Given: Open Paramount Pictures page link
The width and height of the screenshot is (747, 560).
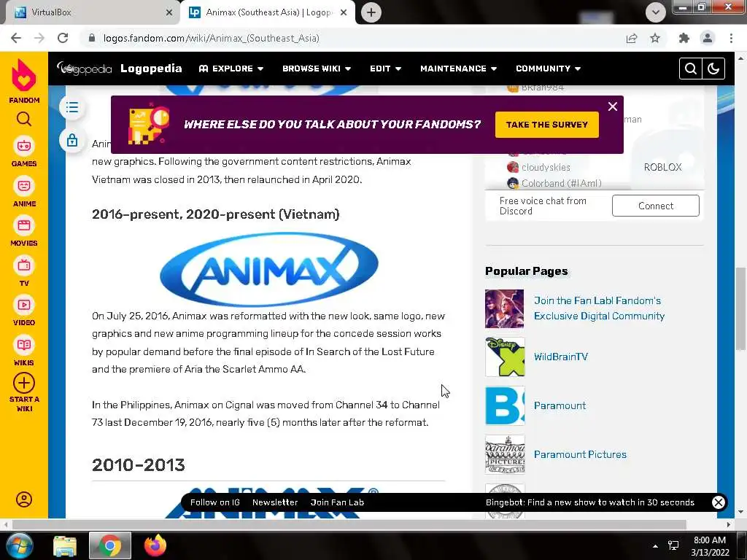Looking at the screenshot, I should click(x=580, y=454).
